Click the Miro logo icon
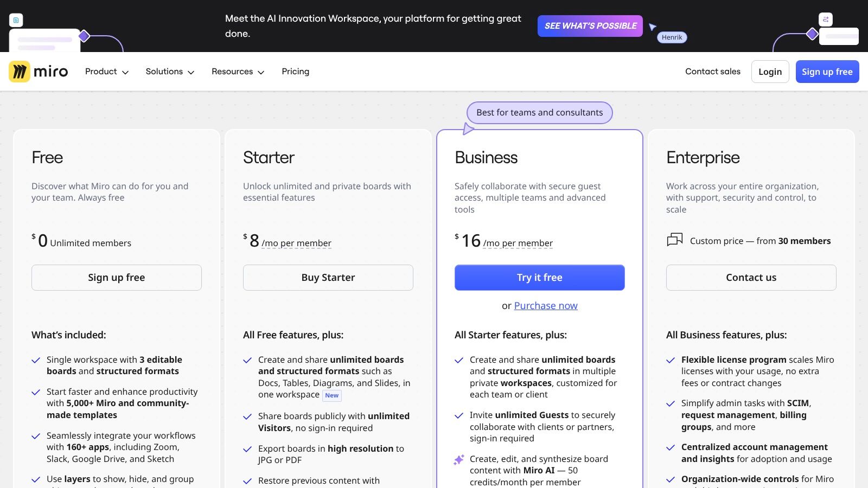 click(20, 72)
